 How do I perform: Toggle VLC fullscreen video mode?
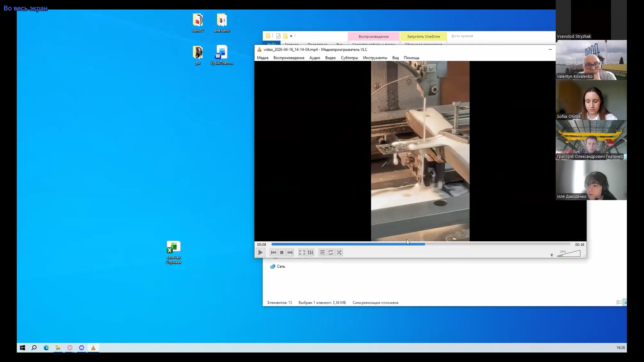302,253
